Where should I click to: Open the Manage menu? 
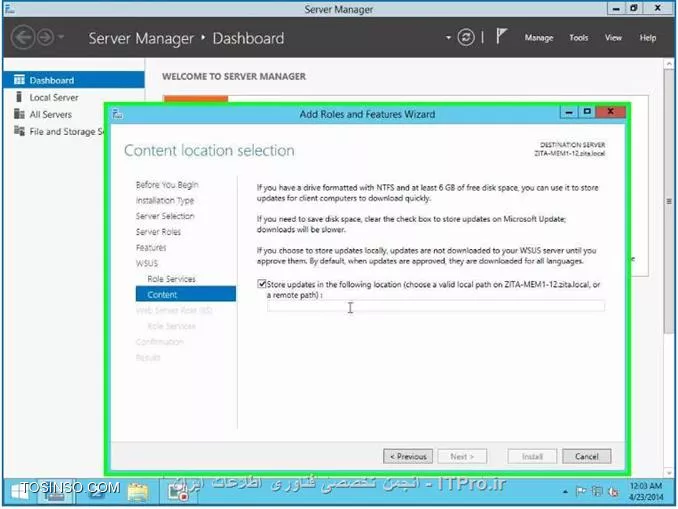539,38
